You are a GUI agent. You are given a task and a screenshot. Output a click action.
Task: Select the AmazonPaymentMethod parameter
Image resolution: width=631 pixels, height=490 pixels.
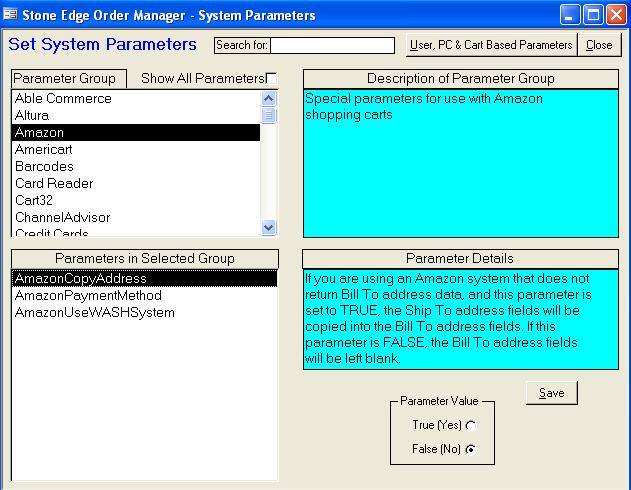[144, 295]
